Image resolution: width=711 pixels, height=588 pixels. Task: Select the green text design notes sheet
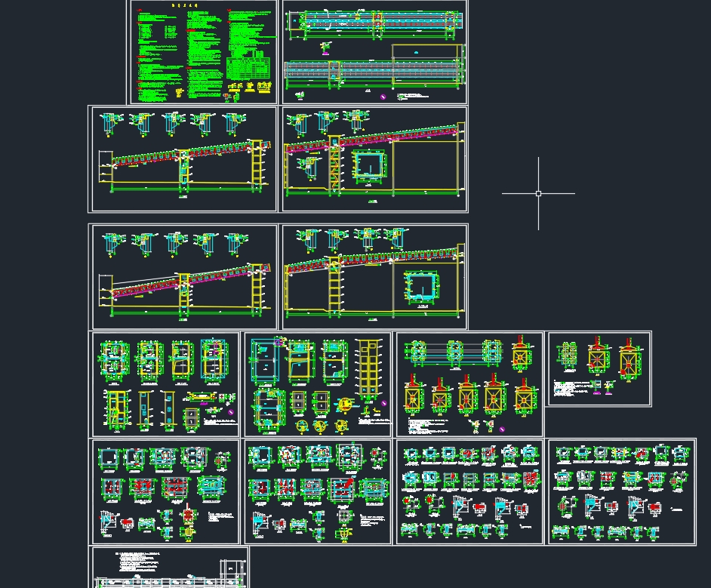point(204,52)
